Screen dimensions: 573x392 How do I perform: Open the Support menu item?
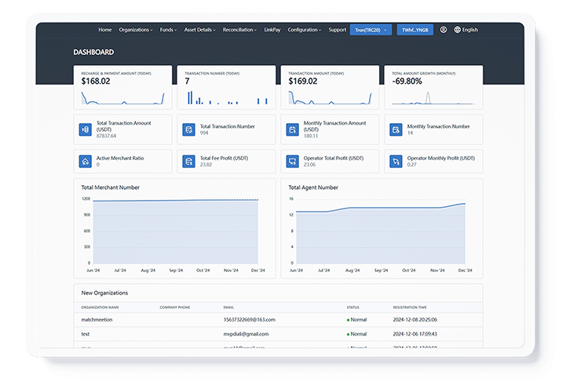[337, 30]
